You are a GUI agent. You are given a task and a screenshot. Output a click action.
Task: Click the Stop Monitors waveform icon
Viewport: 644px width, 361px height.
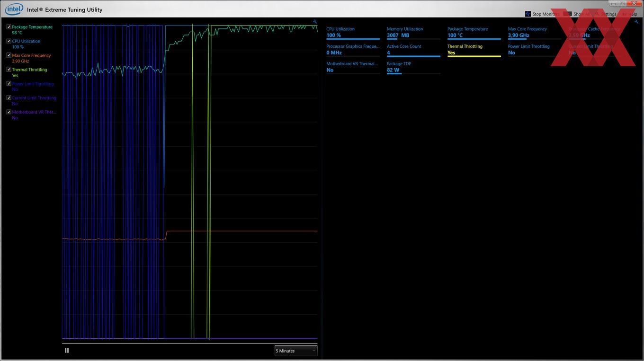528,14
